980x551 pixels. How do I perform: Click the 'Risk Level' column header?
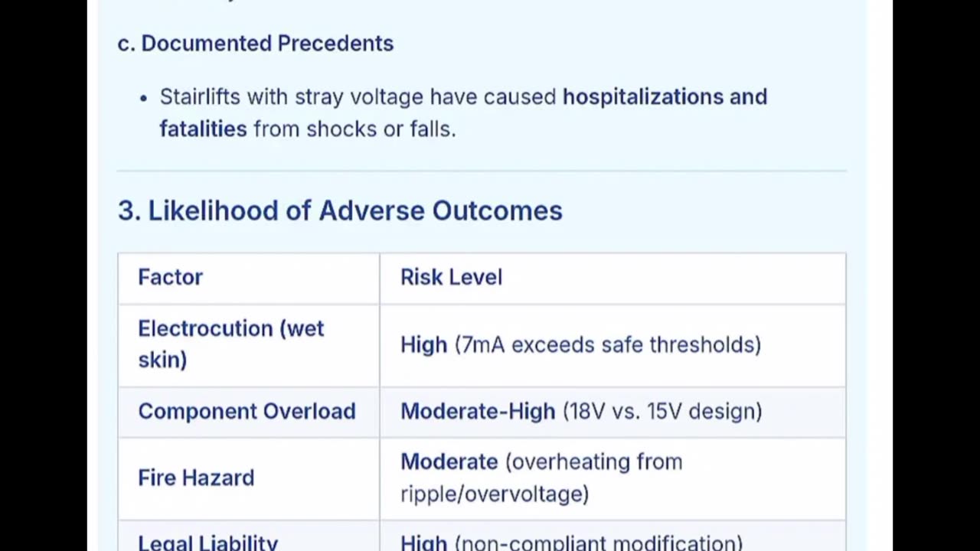click(x=451, y=277)
